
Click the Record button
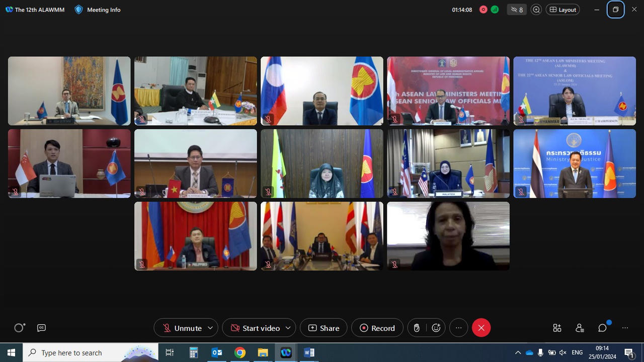click(377, 328)
